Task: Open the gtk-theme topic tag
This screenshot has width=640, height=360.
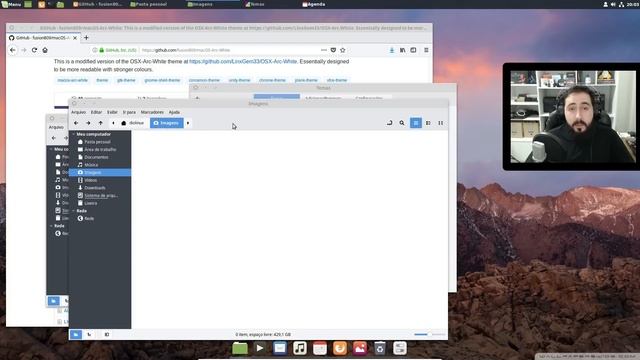Action: 126,80
